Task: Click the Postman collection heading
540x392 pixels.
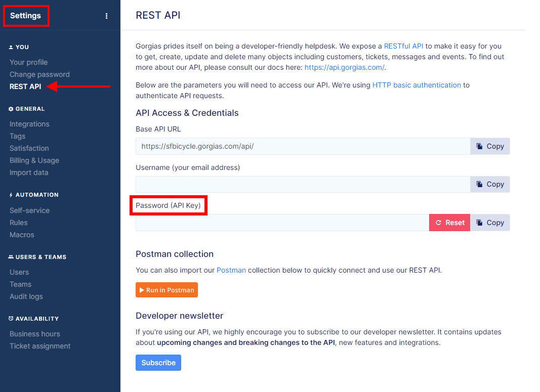Action: [x=175, y=254]
